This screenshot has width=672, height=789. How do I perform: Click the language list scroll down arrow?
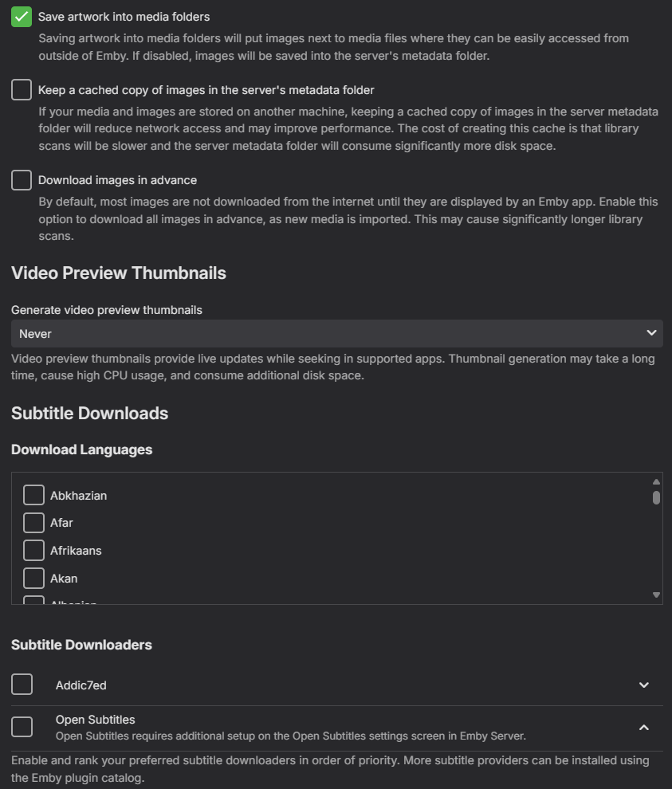[x=656, y=595]
